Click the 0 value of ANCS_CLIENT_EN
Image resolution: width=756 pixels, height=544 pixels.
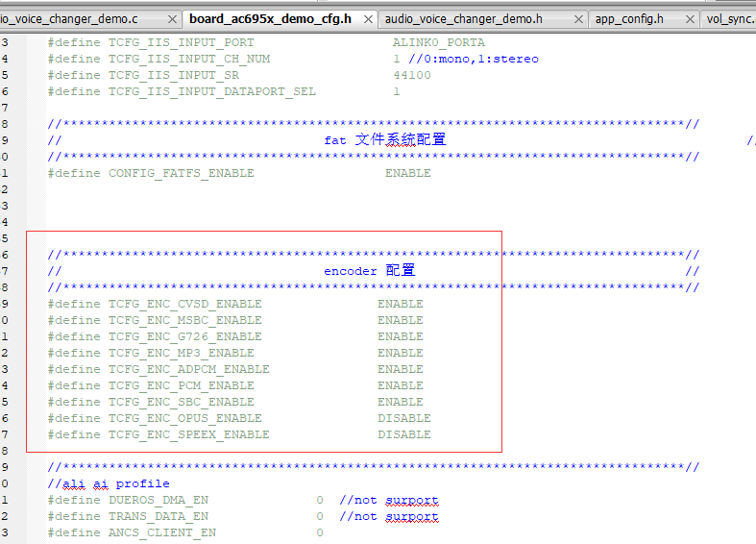point(320,532)
